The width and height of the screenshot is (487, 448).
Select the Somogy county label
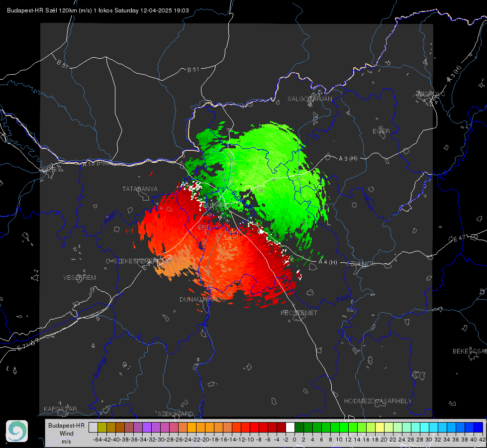pyautogui.click(x=99, y=367)
